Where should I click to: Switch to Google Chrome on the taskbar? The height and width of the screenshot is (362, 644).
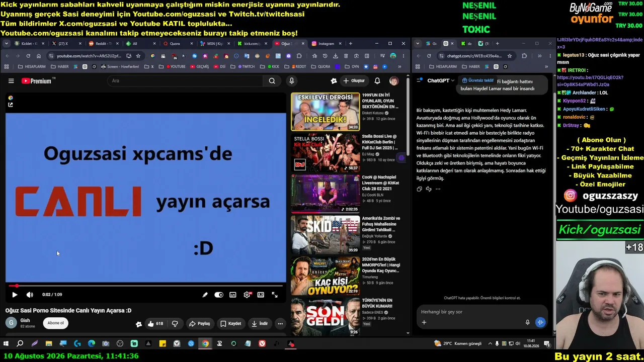click(x=205, y=344)
